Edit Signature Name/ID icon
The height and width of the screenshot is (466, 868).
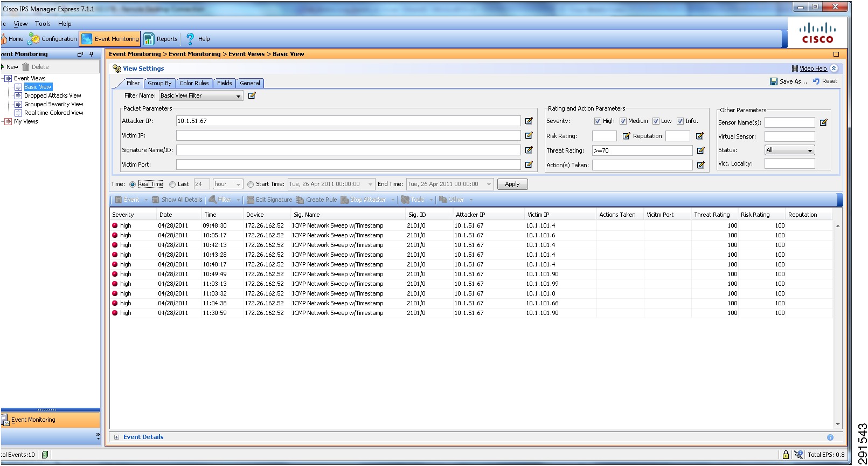[x=529, y=150]
